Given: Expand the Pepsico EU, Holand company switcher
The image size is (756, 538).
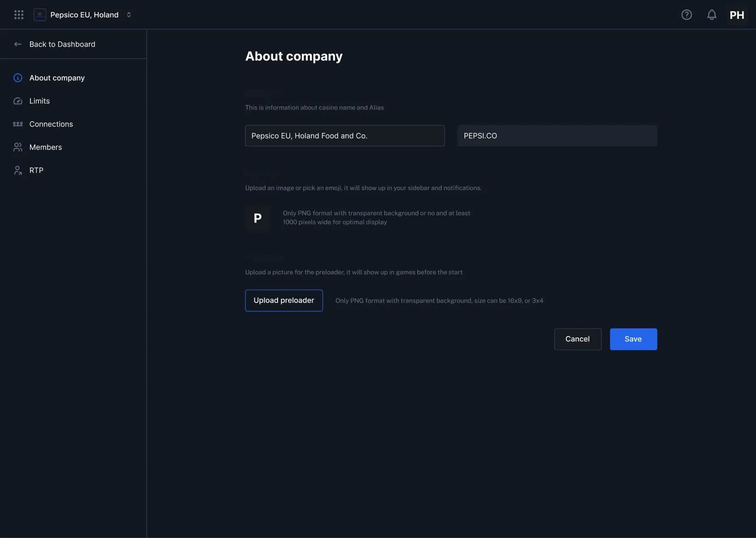Looking at the screenshot, I should [84, 15].
